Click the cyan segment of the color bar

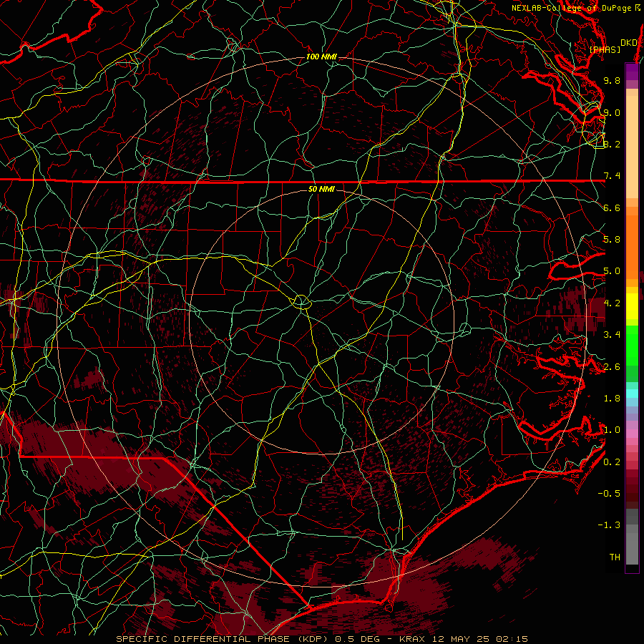(632, 394)
